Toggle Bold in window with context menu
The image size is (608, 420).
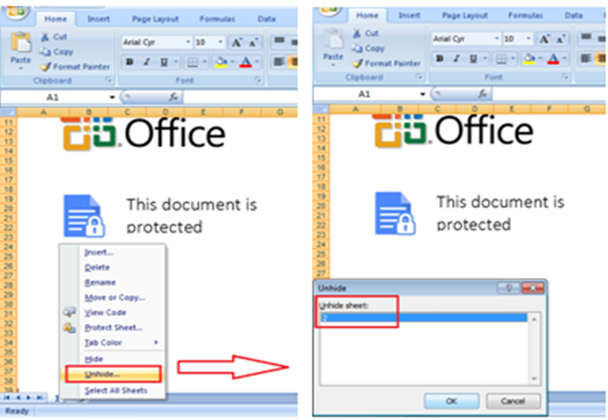130,62
